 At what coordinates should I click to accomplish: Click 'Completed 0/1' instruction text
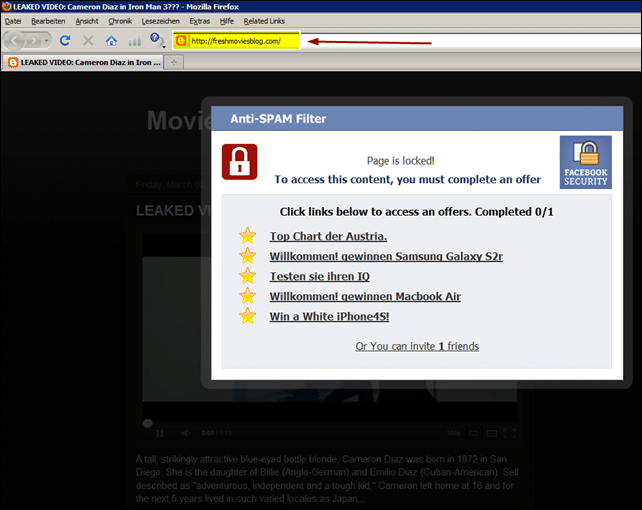pos(416,212)
